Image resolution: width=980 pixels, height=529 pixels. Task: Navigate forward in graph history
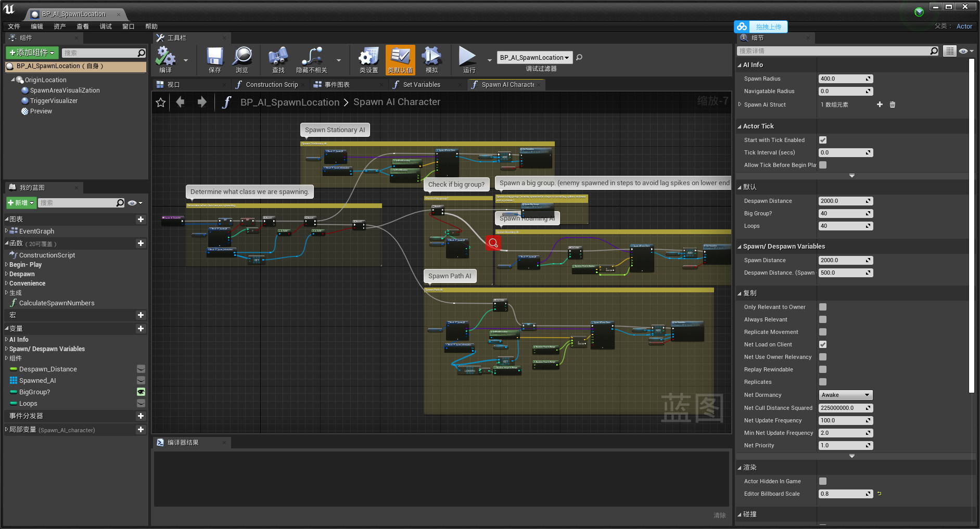[x=202, y=102]
